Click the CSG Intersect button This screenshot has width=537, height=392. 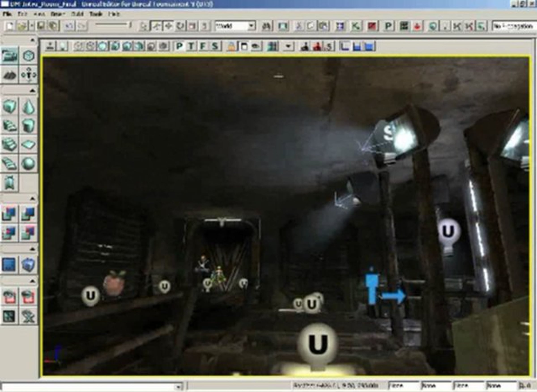pyautogui.click(x=9, y=233)
